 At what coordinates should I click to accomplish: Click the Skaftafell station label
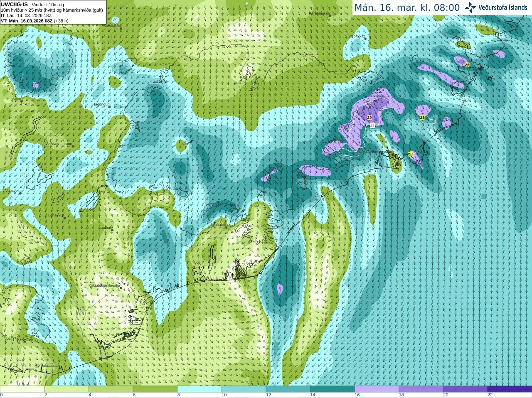218,225
